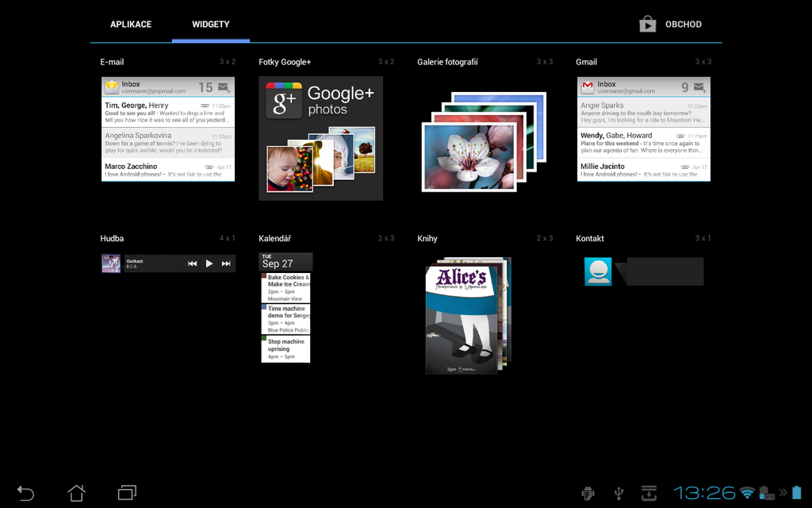Switch to the APLIKACE tab
Viewport: 812px width, 508px height.
click(x=131, y=24)
